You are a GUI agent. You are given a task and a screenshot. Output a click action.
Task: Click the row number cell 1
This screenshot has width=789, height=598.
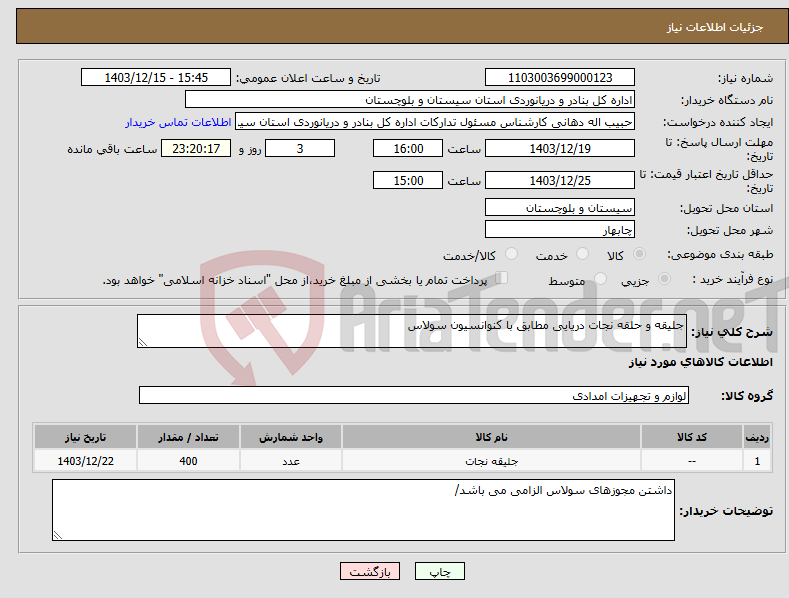tap(757, 461)
